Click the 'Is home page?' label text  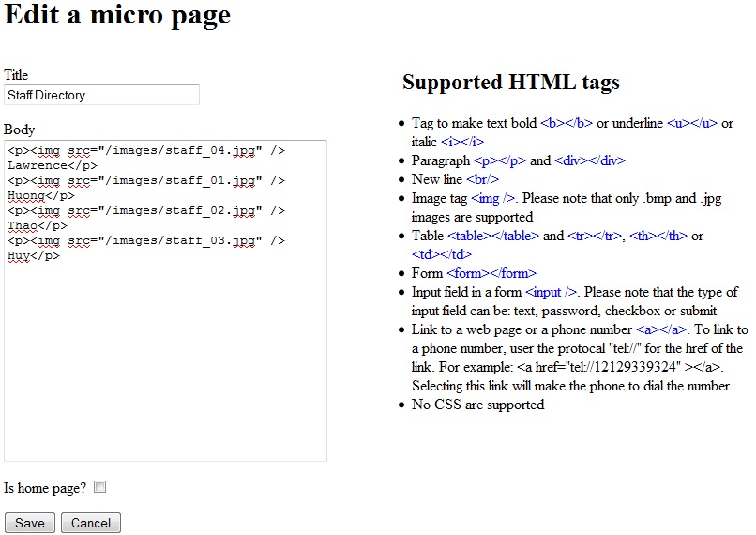(x=45, y=488)
